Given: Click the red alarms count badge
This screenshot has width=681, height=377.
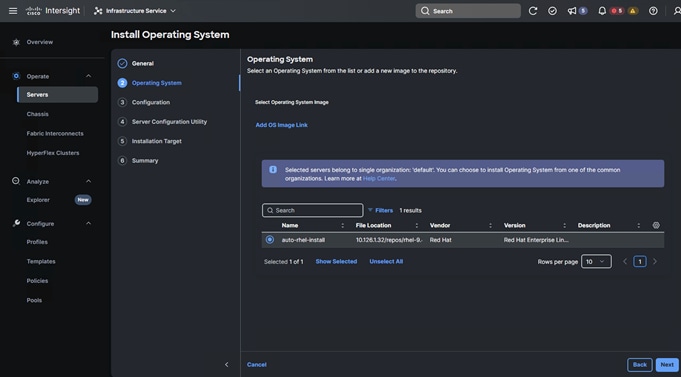Looking at the screenshot, I should tap(617, 11).
